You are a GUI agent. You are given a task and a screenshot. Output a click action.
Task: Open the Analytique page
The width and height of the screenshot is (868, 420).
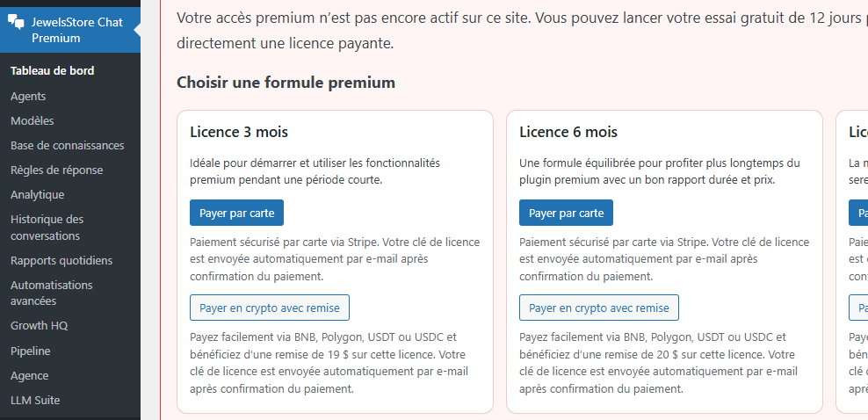[x=38, y=195]
